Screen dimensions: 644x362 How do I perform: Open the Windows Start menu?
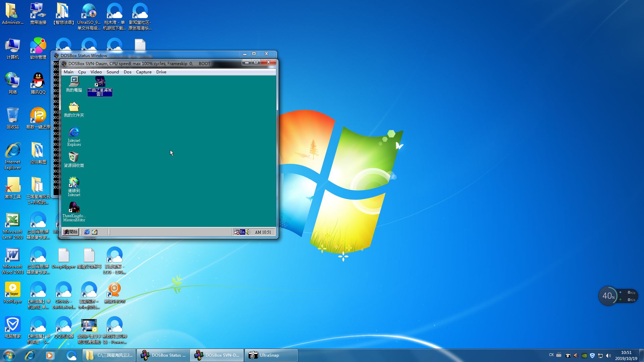(9, 355)
